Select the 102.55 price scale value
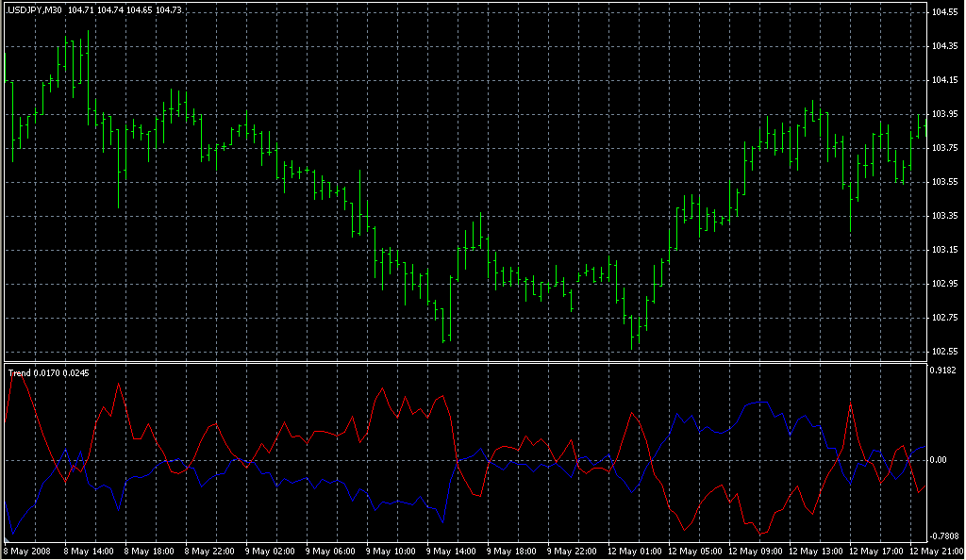 [x=945, y=352]
